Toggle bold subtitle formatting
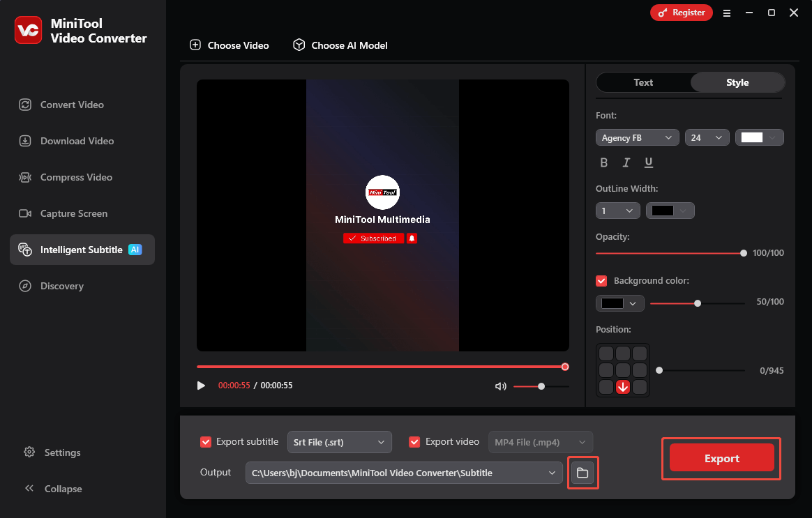The height and width of the screenshot is (518, 812). (604, 162)
